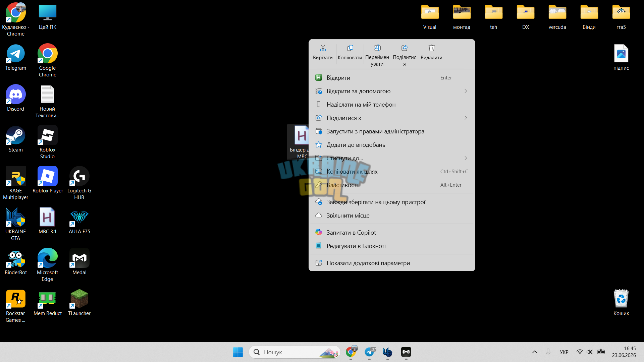Screen dimensions: 644x362
Task: Open the Windows Start menu
Action: coord(238,352)
